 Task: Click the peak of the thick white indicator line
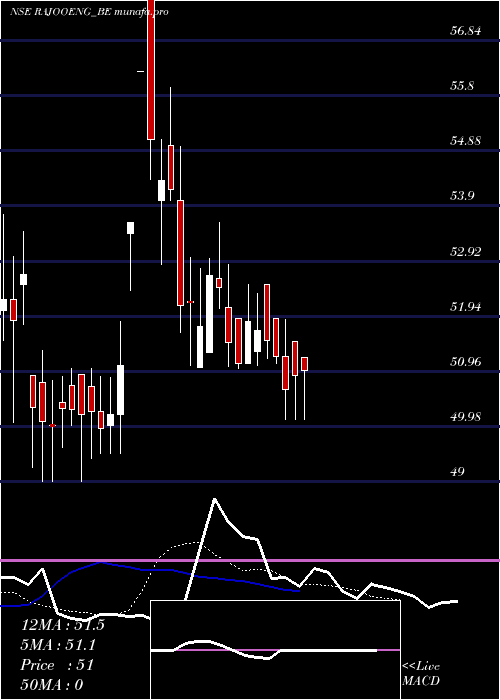(215, 499)
